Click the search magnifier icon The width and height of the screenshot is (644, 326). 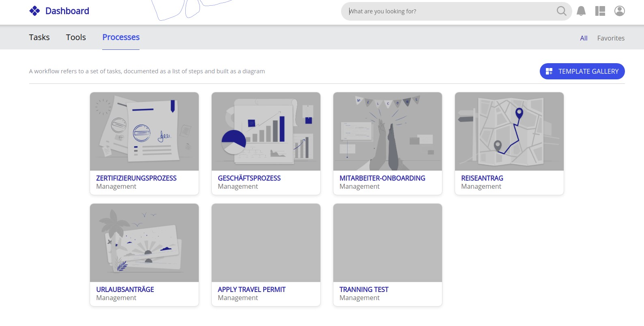point(561,11)
